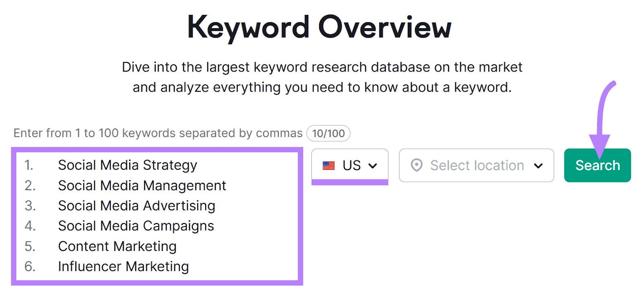Select the Social Media Campaigns keyword line
The width and height of the screenshot is (644, 300).
coord(136,226)
